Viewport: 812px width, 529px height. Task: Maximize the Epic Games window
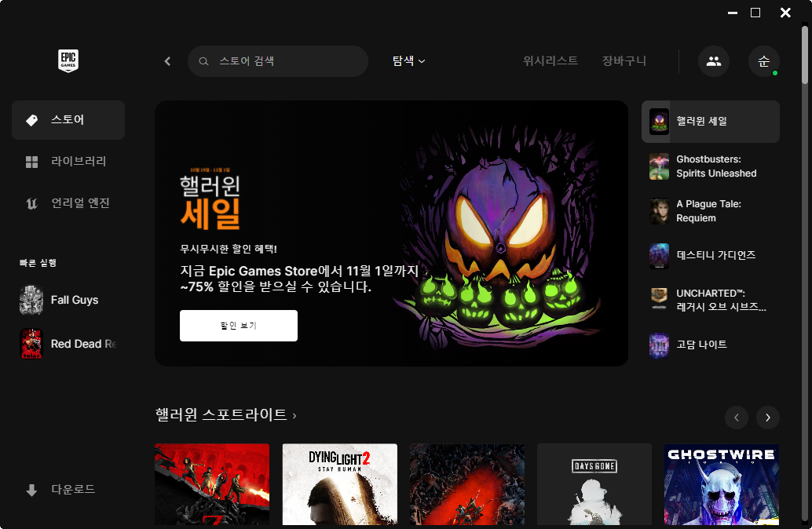pos(755,13)
